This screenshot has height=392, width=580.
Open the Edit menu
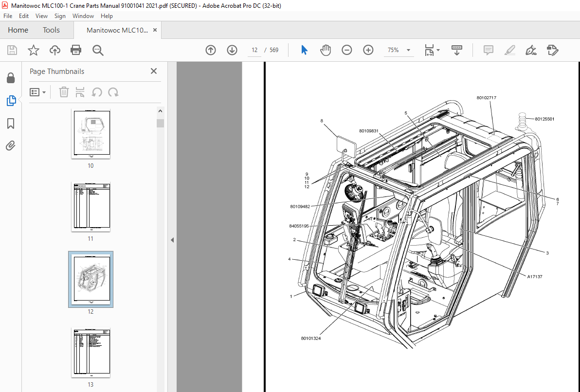(24, 16)
